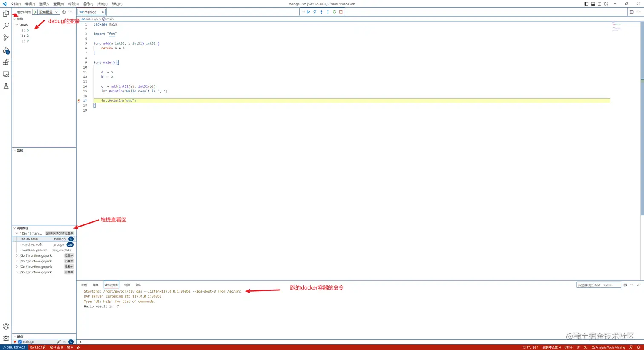
Task: Open the Testing flask view
Action: tap(6, 86)
